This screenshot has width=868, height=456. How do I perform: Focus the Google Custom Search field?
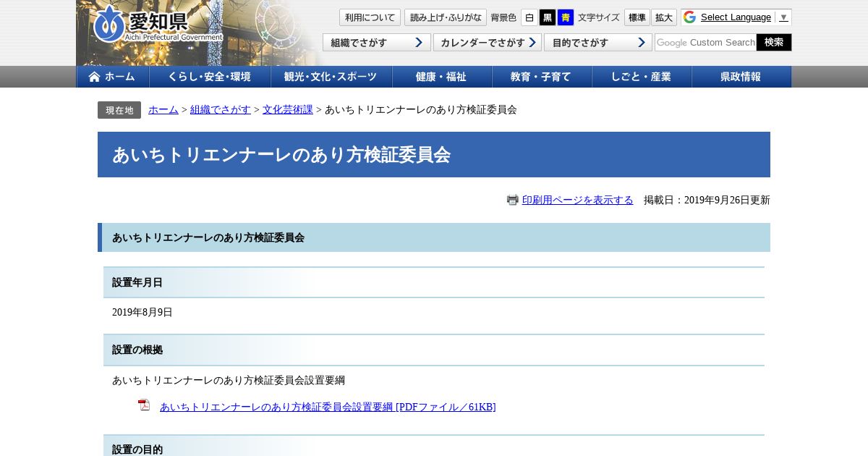[705, 43]
